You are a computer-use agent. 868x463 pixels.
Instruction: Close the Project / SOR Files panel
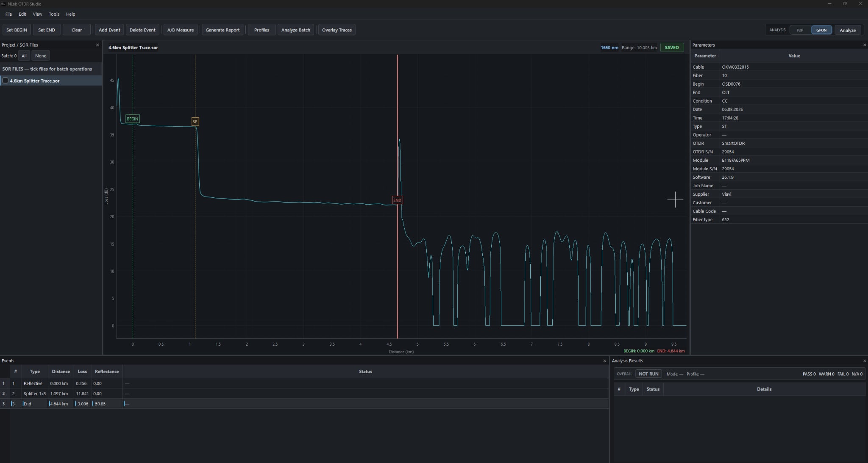[x=97, y=45]
